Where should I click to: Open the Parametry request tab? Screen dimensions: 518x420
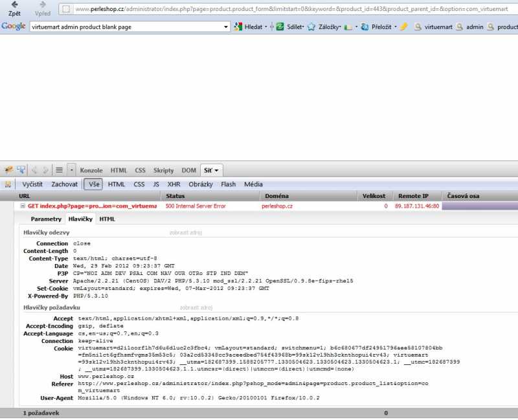pos(46,219)
